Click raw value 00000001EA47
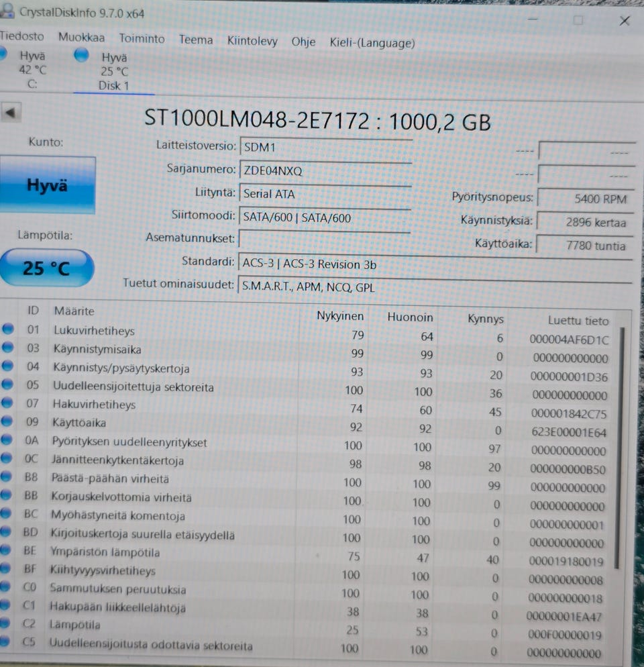 (564, 617)
